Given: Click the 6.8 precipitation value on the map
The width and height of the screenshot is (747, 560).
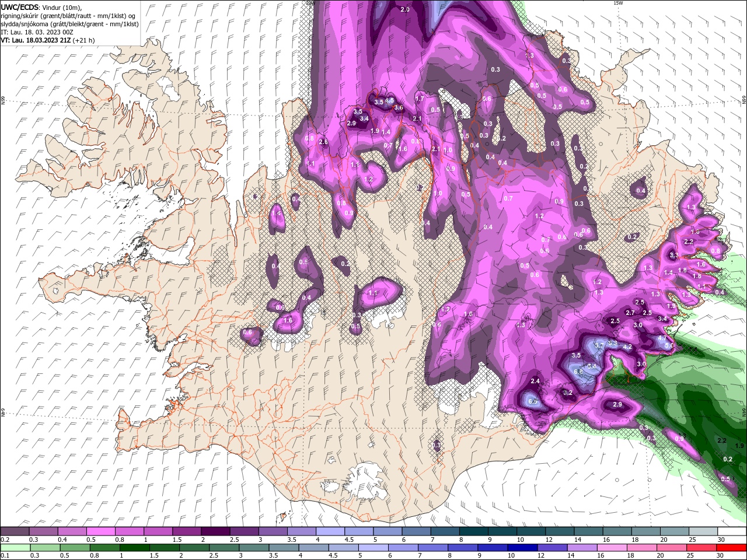Looking at the screenshot, I should click(x=578, y=372).
